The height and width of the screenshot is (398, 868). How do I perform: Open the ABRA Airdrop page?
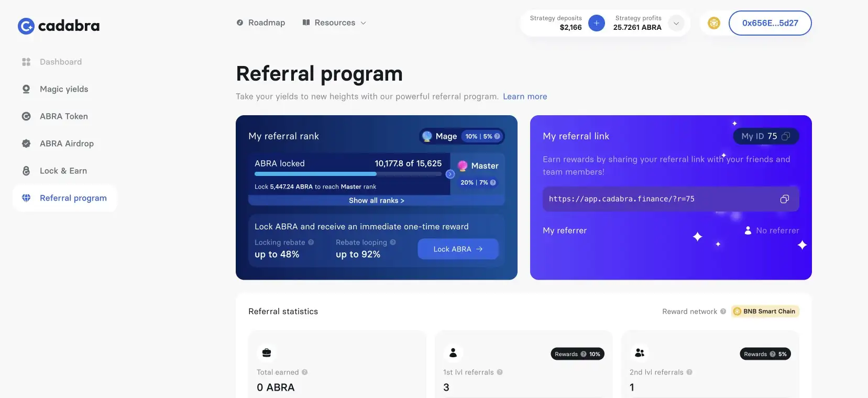(x=67, y=143)
